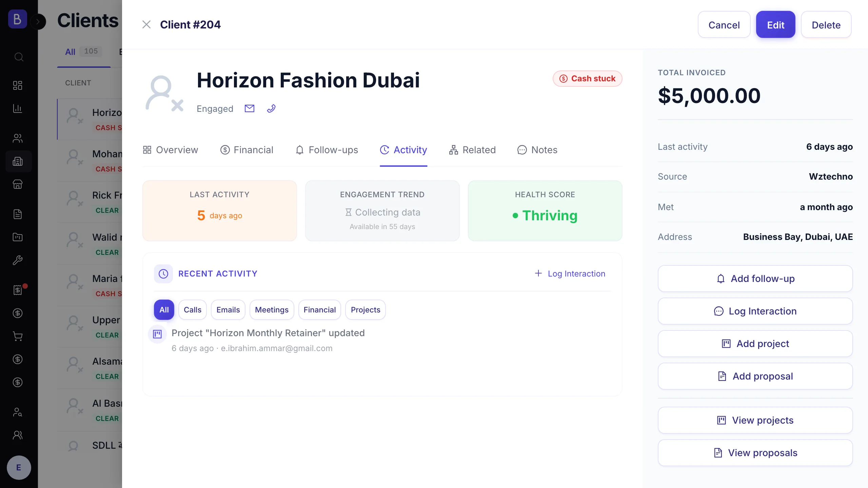
Task: Open the user search icon in sidebar
Action: click(18, 412)
